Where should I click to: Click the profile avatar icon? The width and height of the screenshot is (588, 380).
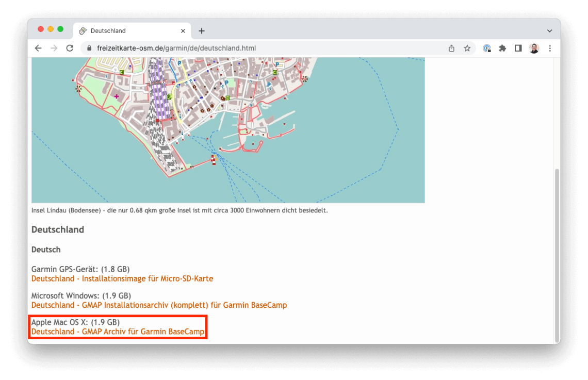tap(534, 48)
